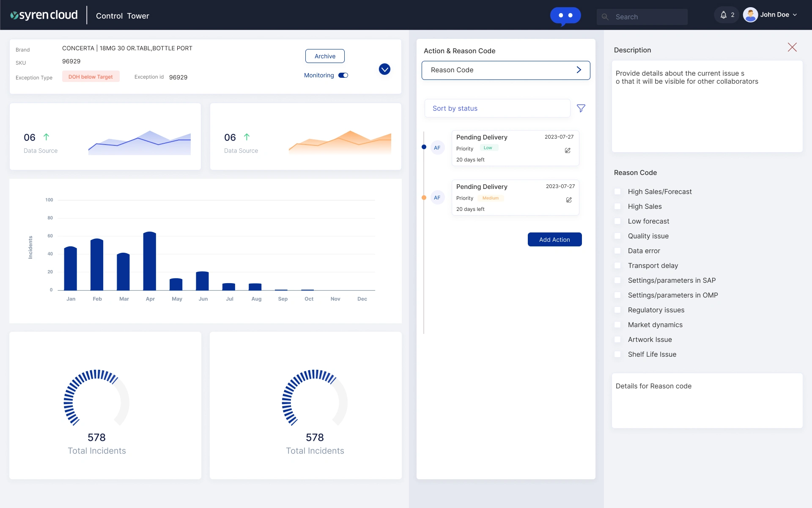Click AF avatar of Medium priority action
The height and width of the screenshot is (508, 812).
tap(437, 197)
